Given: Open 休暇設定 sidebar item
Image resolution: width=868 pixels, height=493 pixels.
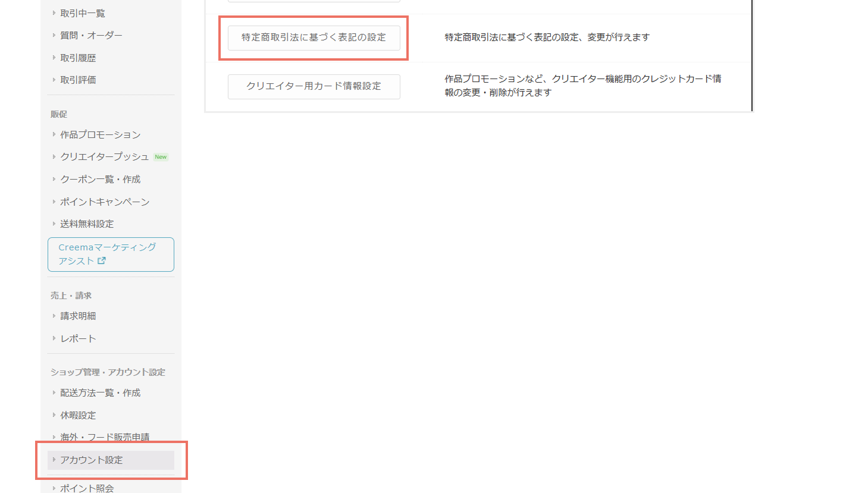Looking at the screenshot, I should coord(78,416).
